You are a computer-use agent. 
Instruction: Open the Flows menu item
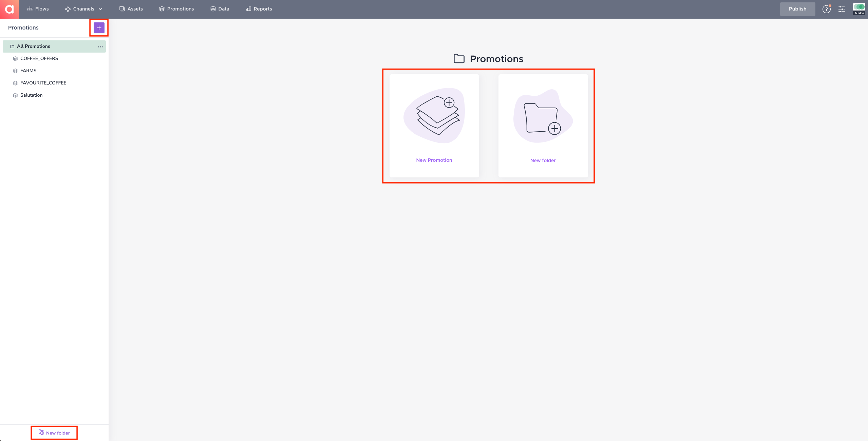coord(38,9)
